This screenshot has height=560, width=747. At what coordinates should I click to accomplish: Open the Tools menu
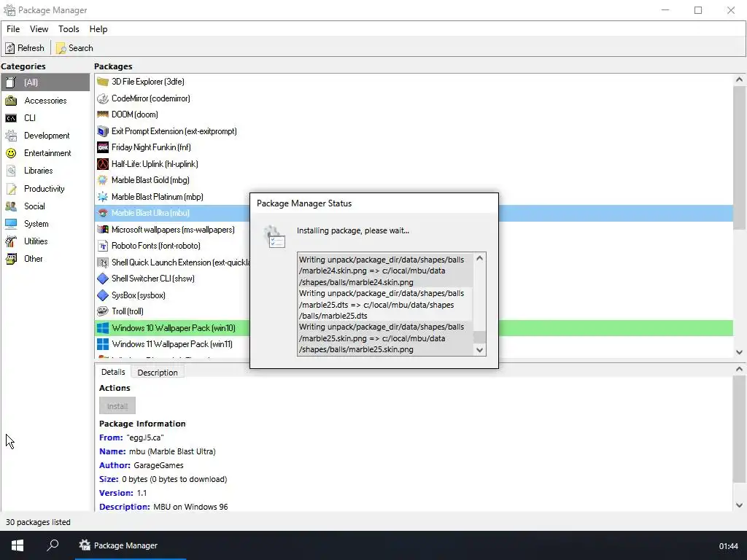coord(69,29)
